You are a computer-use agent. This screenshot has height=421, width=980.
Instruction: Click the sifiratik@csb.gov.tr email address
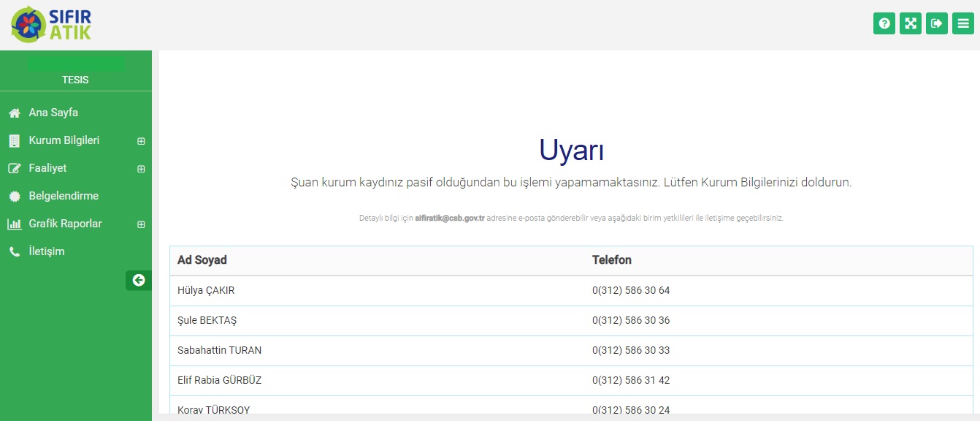[x=449, y=219]
